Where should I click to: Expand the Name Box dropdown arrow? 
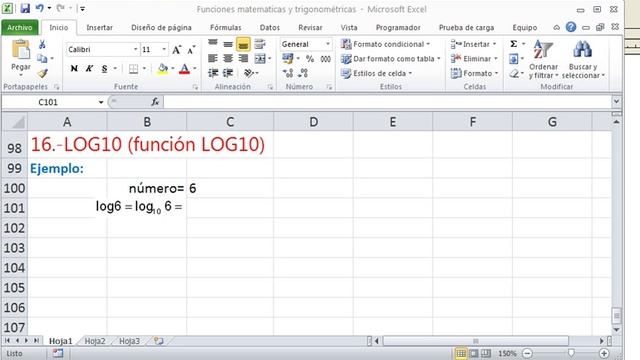pyautogui.click(x=101, y=102)
